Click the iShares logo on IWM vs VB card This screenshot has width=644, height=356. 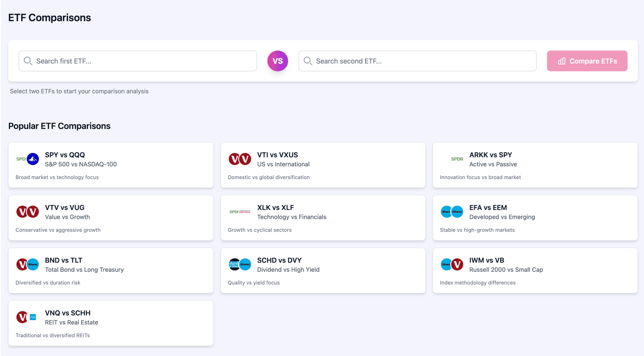tap(446, 264)
